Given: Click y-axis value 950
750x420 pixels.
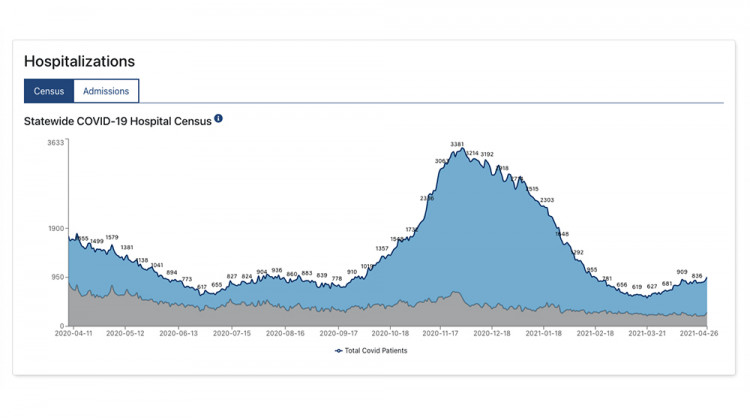Looking at the screenshot, I should pos(57,277).
